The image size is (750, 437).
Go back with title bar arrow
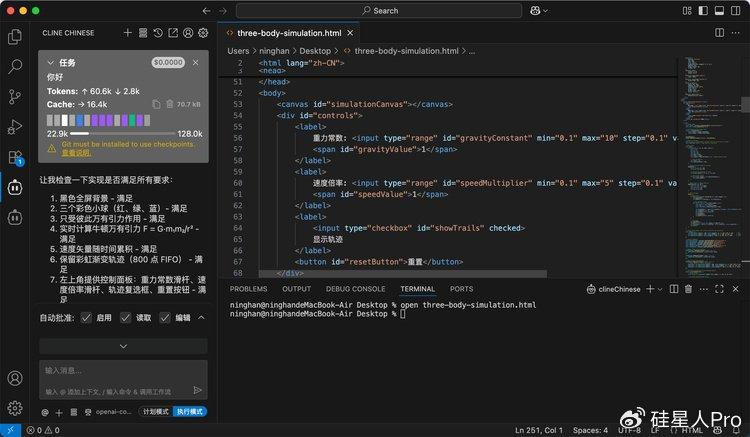[x=206, y=11]
